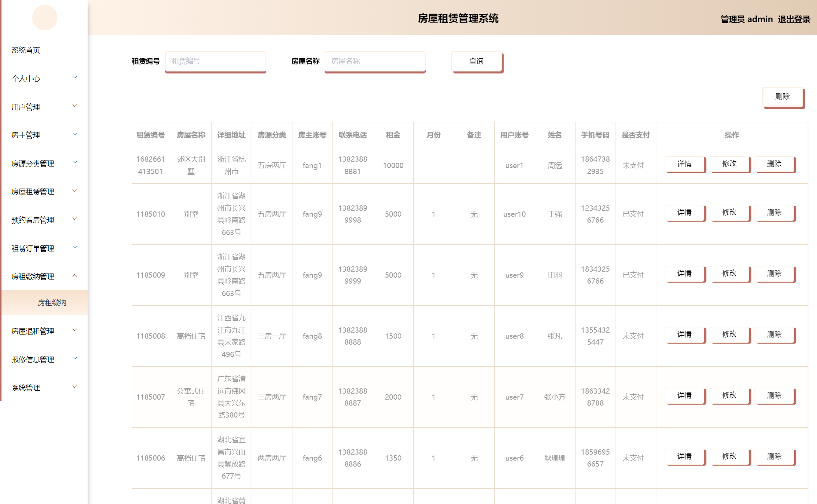This screenshot has width=817, height=504.
Task: Focus the 房屋名称 input field
Action: coord(375,61)
